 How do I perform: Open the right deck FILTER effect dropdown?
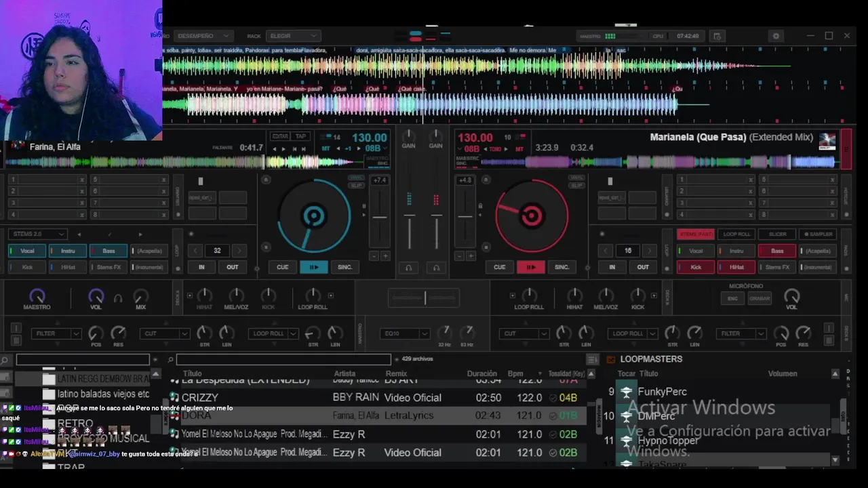pyautogui.click(x=740, y=333)
